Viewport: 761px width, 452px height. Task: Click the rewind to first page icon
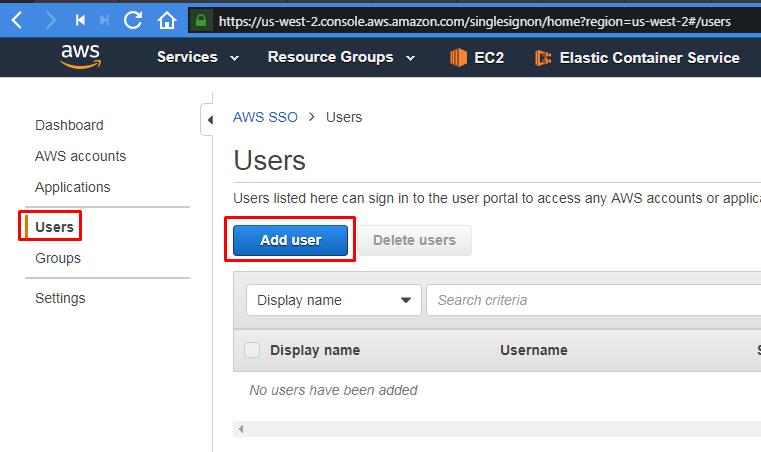tap(81, 20)
